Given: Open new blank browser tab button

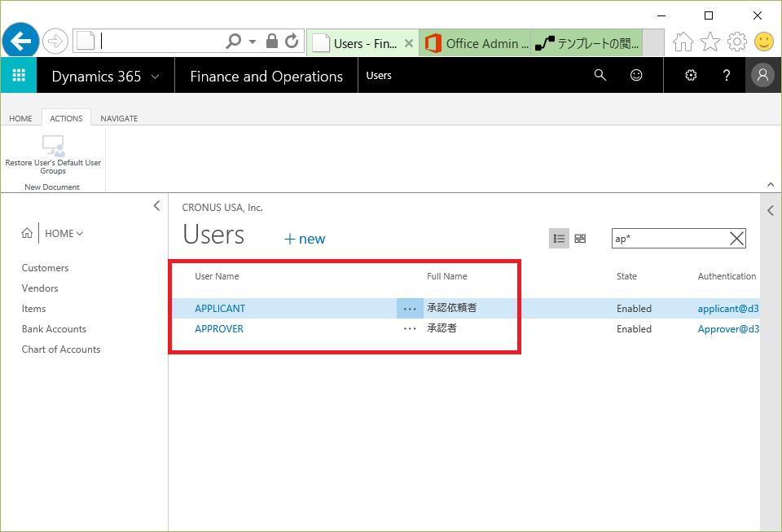Looking at the screenshot, I should point(652,42).
